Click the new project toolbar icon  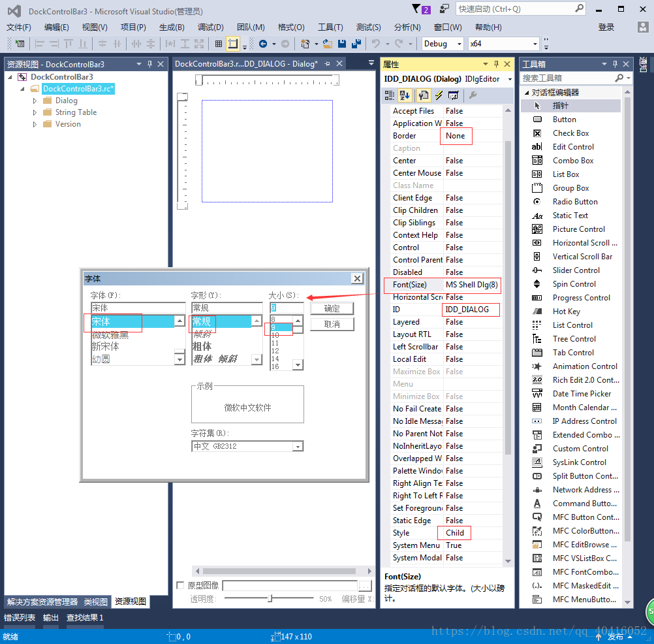305,44
